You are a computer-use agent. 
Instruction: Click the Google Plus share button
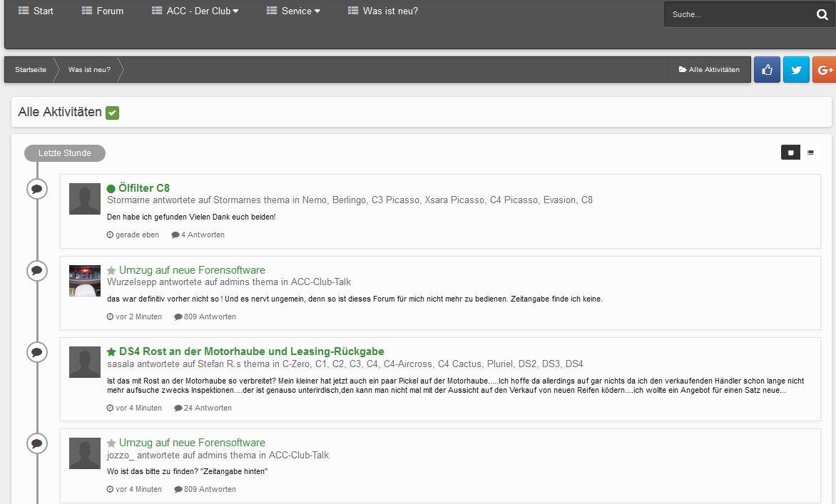[x=825, y=70]
